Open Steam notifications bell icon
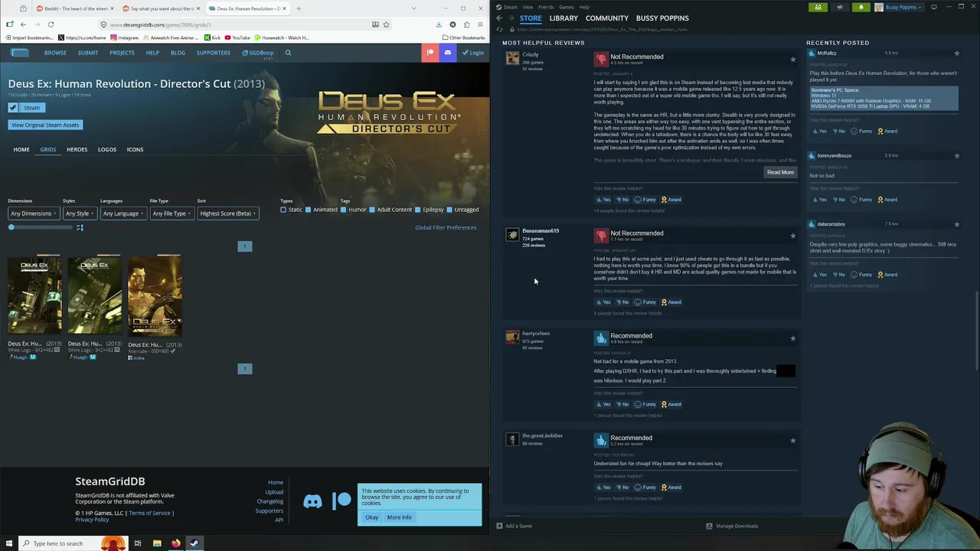 (x=861, y=7)
